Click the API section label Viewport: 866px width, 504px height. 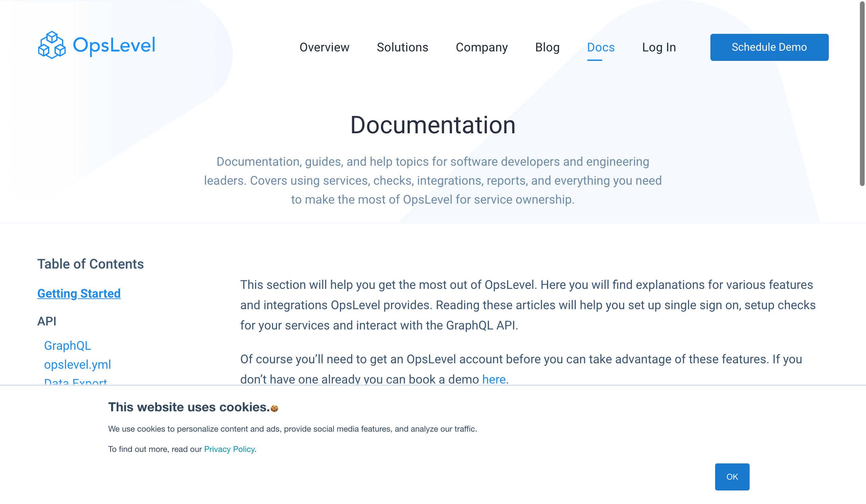pos(47,321)
